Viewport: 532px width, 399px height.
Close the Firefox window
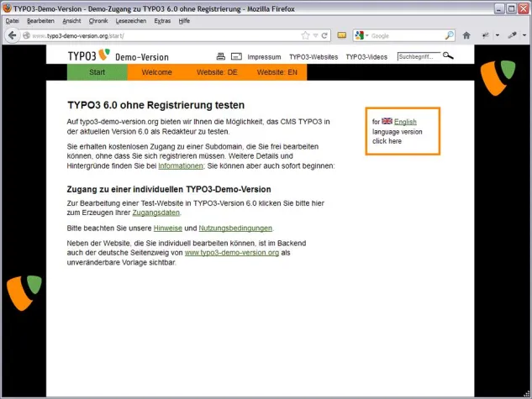(x=524, y=8)
